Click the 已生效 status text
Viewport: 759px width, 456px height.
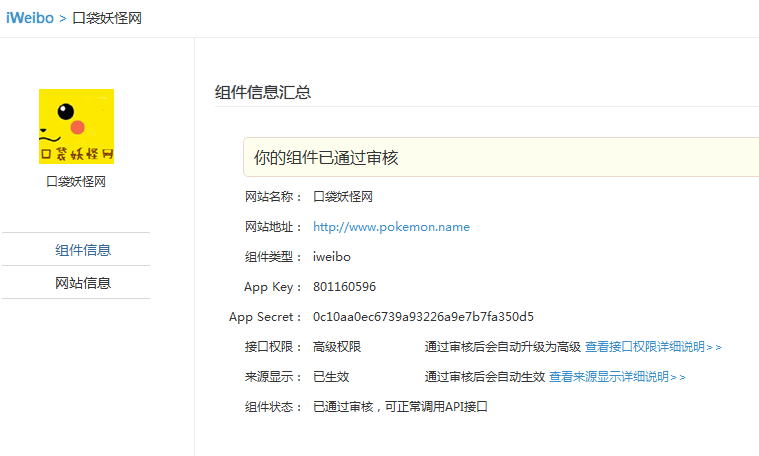point(331,377)
